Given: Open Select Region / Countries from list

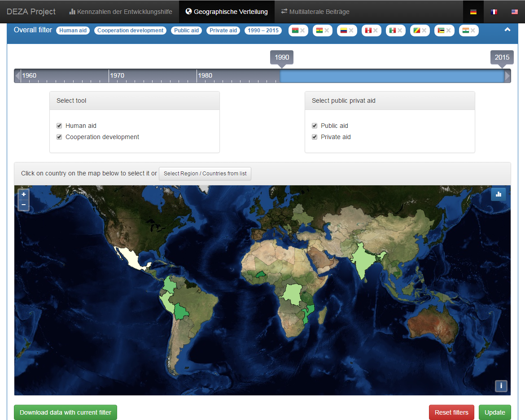Looking at the screenshot, I should click(x=205, y=174).
